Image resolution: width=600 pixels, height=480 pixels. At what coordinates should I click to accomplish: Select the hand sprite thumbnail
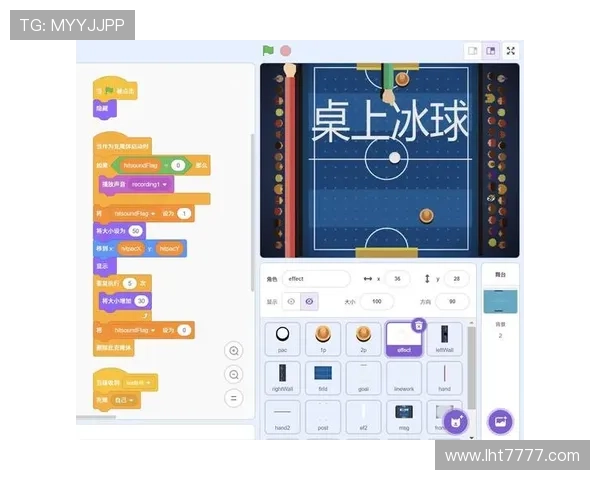445,378
